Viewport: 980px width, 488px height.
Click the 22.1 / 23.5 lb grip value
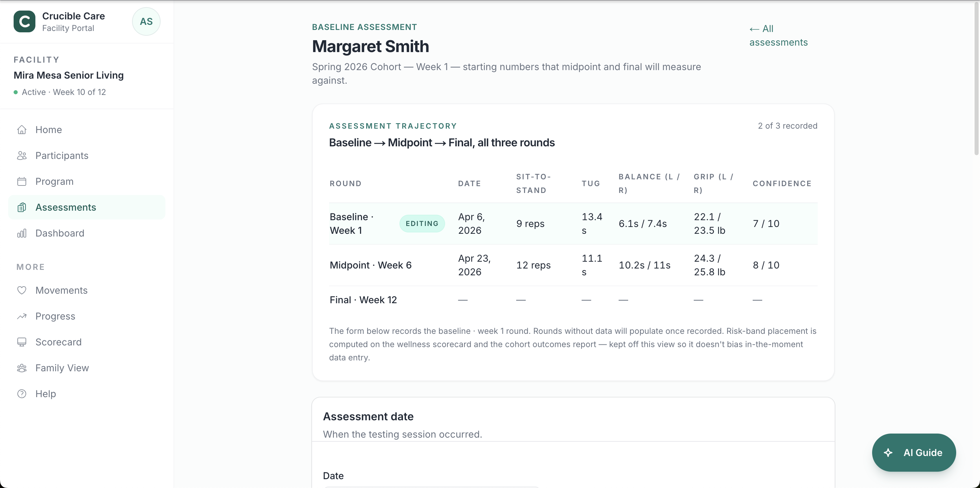[709, 224]
